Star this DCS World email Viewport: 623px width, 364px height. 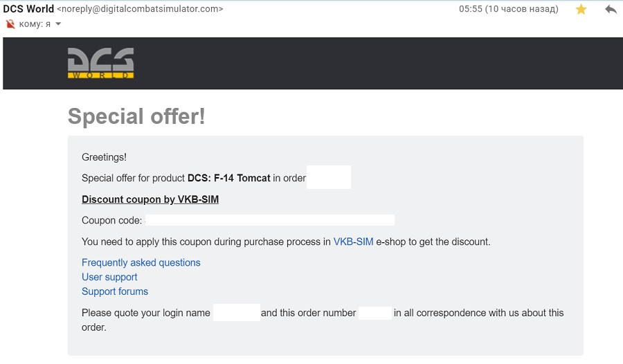tap(581, 10)
